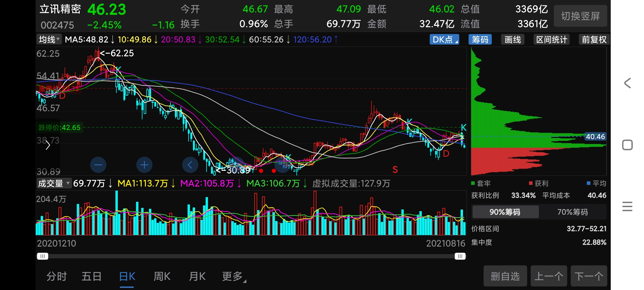The width and height of the screenshot is (644, 290).
Task: Click the 切换竖屏 button
Action: 580,16
